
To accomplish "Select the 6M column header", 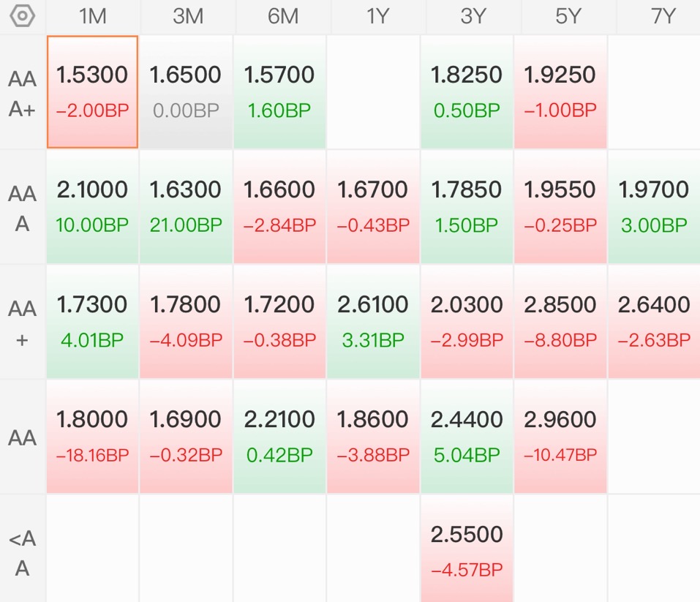I will [283, 17].
